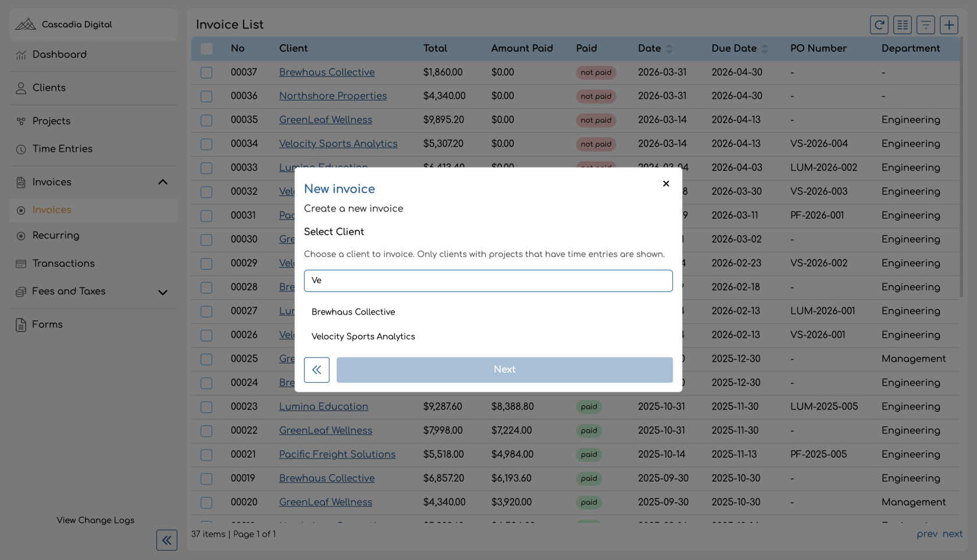Click the paid badge for invoice 00022
977x560 pixels.
click(589, 431)
